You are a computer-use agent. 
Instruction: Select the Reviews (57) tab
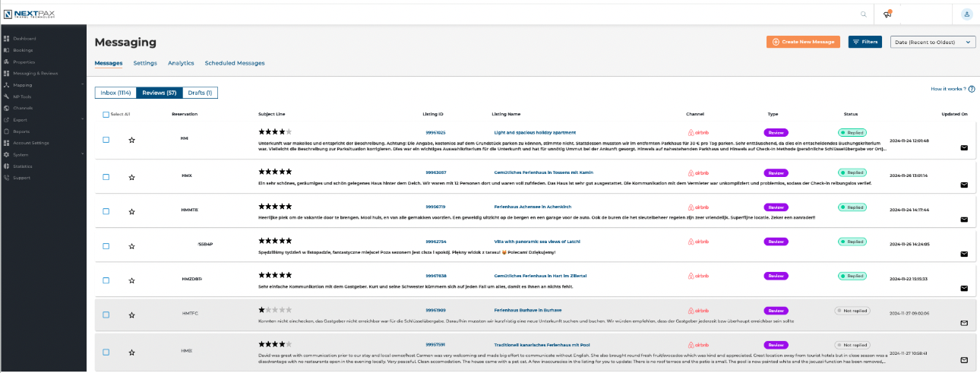tap(160, 93)
